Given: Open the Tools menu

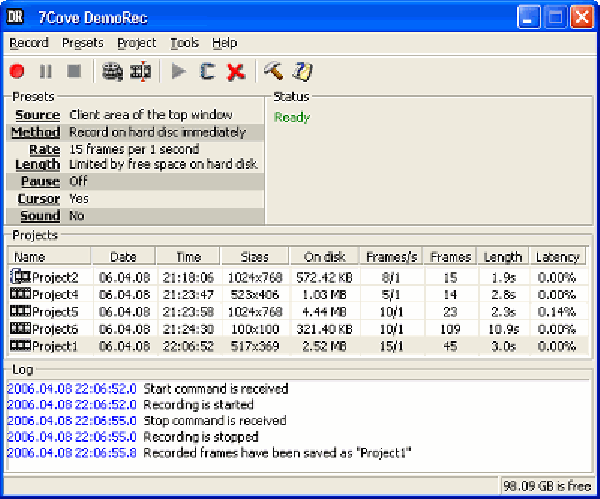Looking at the screenshot, I should pos(184,43).
